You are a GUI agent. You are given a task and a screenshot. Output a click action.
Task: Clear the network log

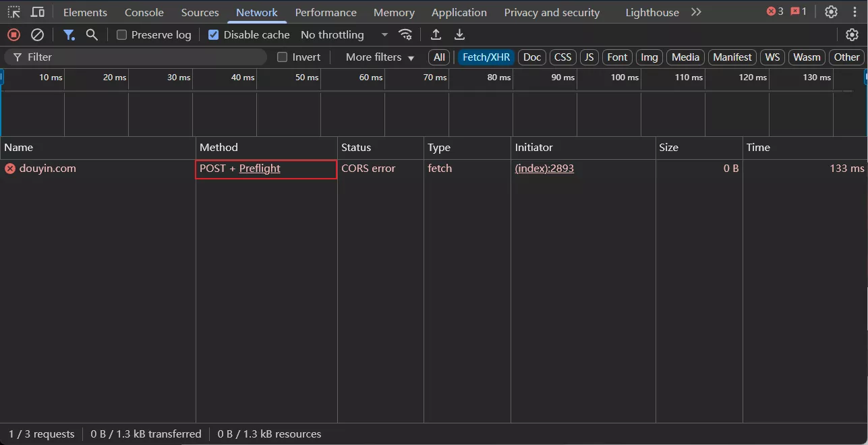pos(38,34)
